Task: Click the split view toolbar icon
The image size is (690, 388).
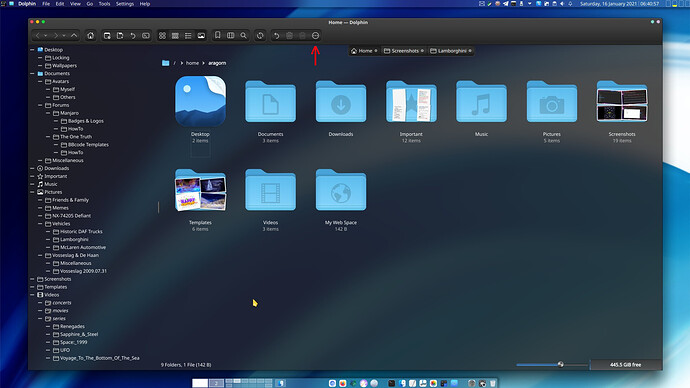Action: [231, 36]
